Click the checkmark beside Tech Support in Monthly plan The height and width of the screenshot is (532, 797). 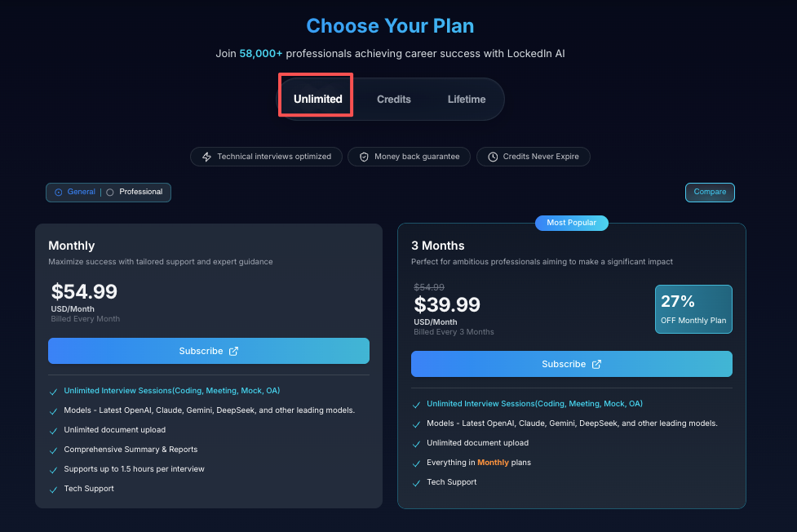tap(53, 489)
